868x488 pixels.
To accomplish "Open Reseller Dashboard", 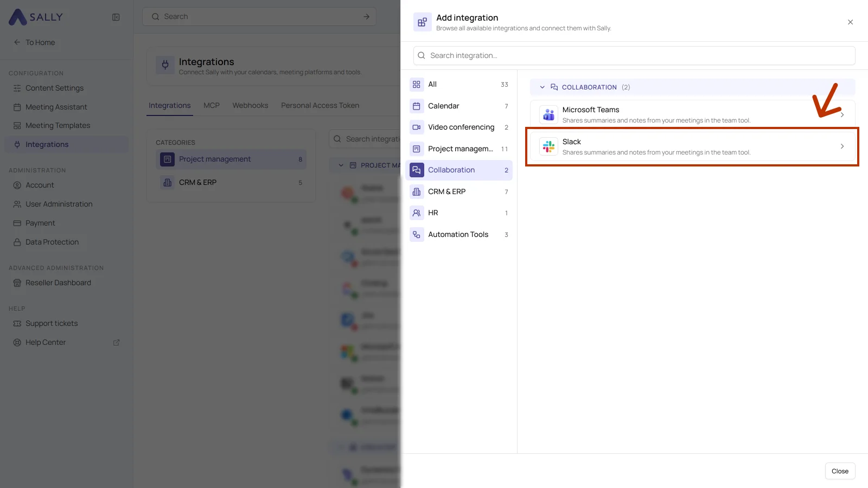I will click(67, 282).
